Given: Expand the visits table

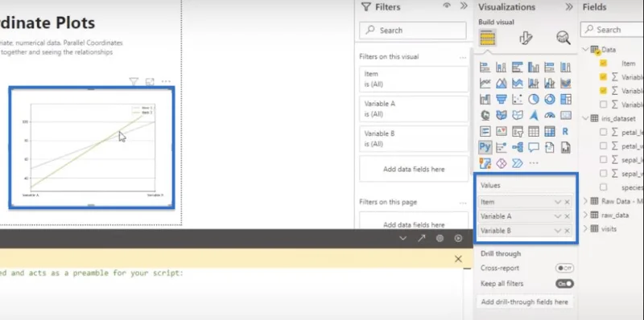Looking at the screenshot, I should tap(585, 228).
